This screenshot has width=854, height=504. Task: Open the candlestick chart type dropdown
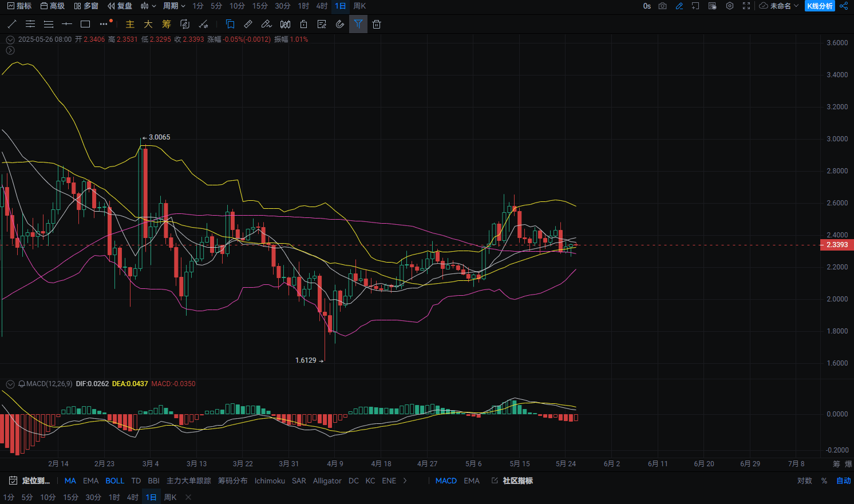pyautogui.click(x=148, y=6)
